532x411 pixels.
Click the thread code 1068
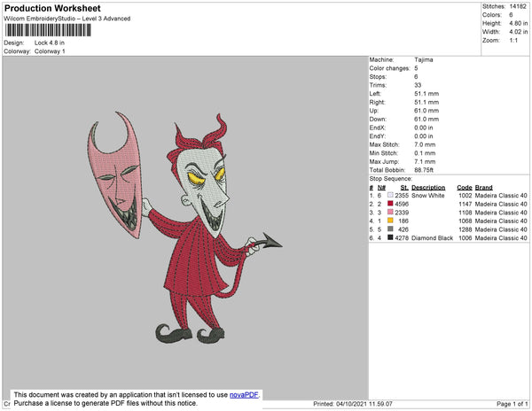pos(465,221)
